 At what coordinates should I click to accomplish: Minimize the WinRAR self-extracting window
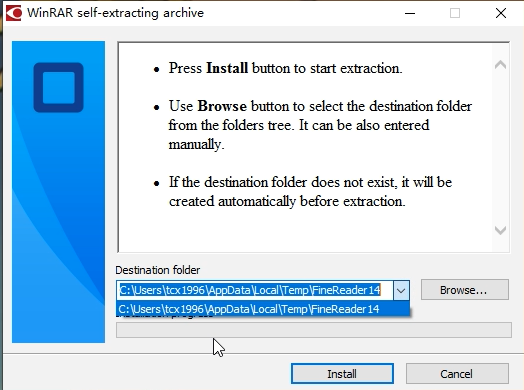(x=410, y=13)
